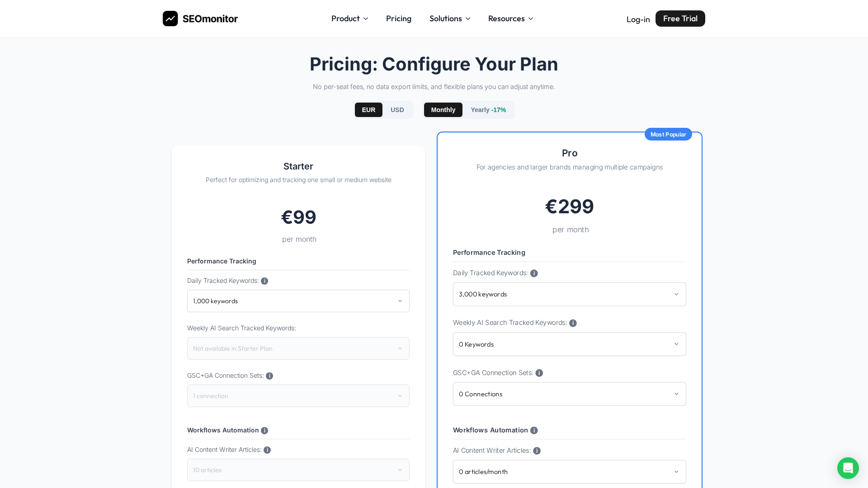Click info icon beside Pro Weekly AI Search Tracked Keywords
The height and width of the screenshot is (488, 868).
click(573, 323)
